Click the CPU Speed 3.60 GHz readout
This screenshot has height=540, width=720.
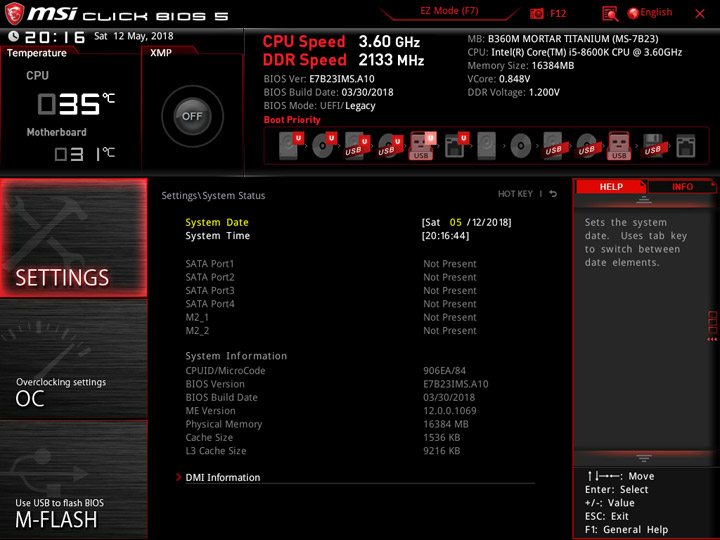pyautogui.click(x=341, y=41)
